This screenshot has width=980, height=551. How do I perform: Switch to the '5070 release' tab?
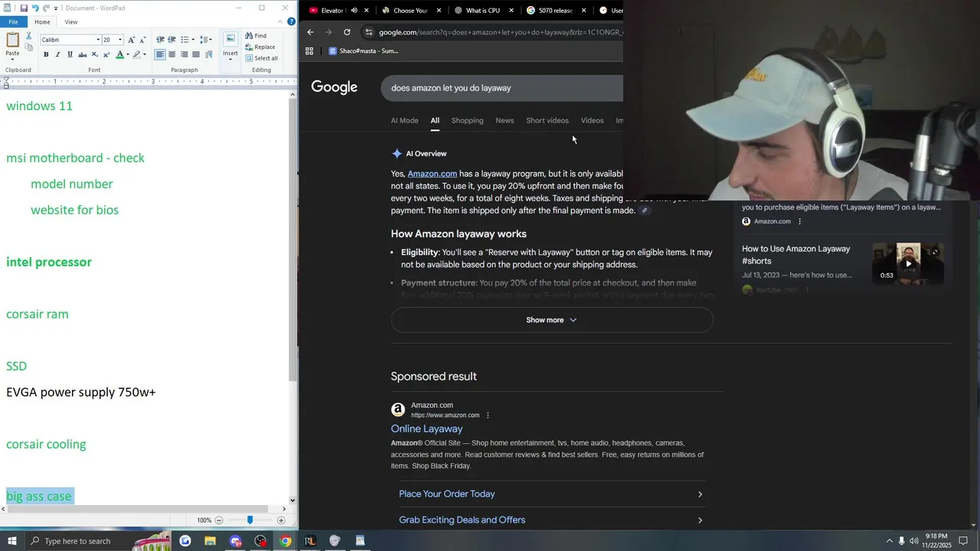pyautogui.click(x=555, y=11)
